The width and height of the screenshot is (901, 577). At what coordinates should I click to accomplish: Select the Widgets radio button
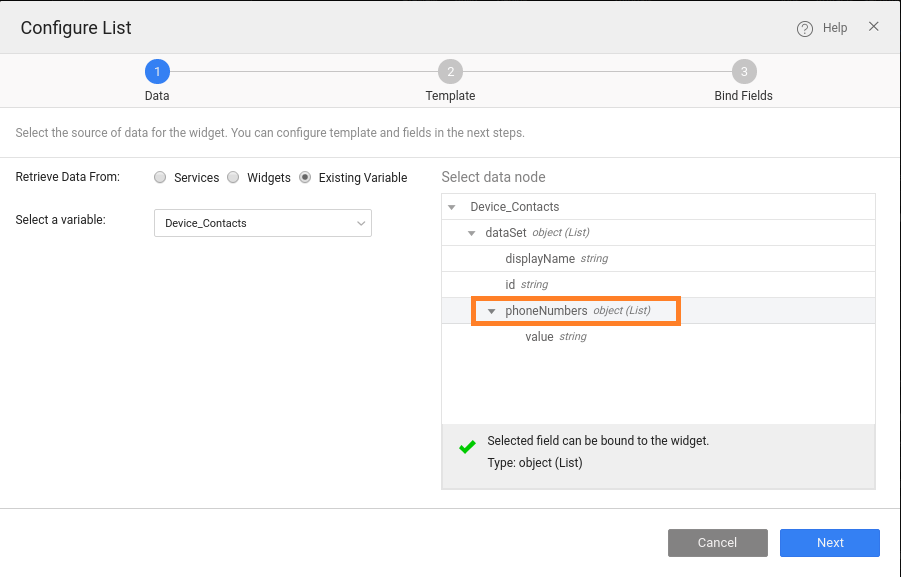[x=233, y=178]
